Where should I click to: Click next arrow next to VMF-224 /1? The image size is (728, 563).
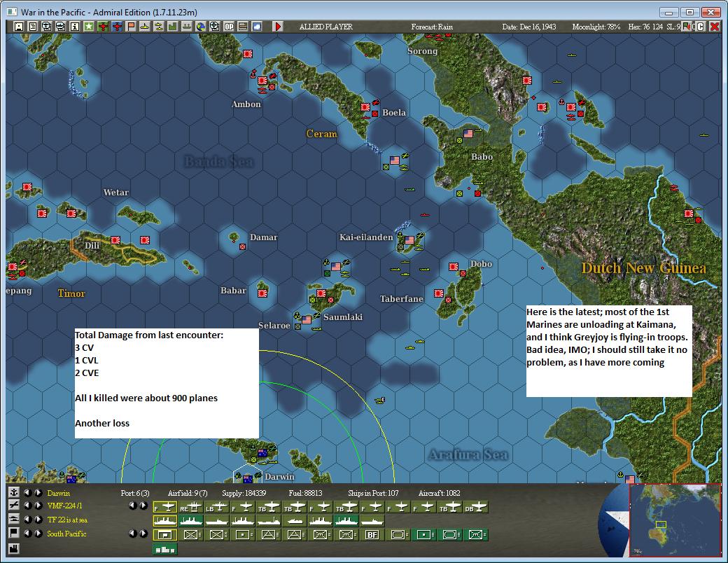38,506
